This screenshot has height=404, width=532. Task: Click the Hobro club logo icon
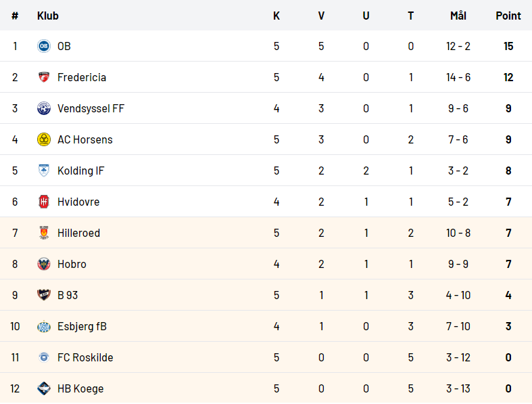pos(44,264)
